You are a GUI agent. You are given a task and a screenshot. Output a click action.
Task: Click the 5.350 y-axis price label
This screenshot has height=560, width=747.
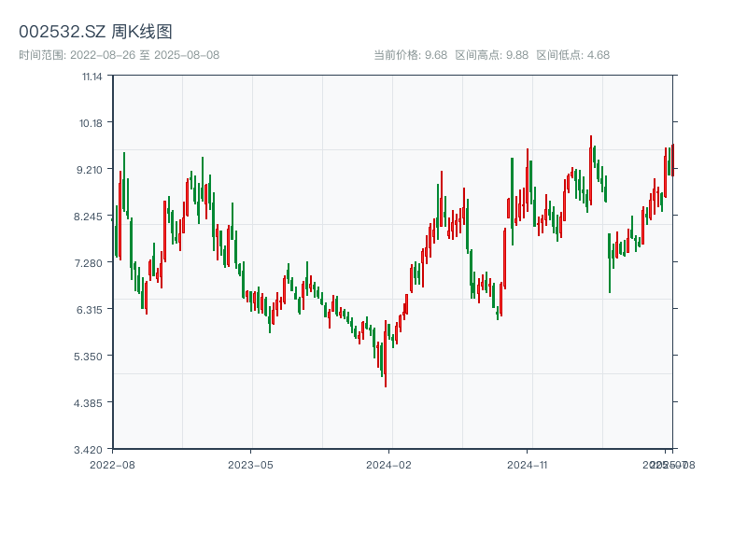pyautogui.click(x=91, y=357)
